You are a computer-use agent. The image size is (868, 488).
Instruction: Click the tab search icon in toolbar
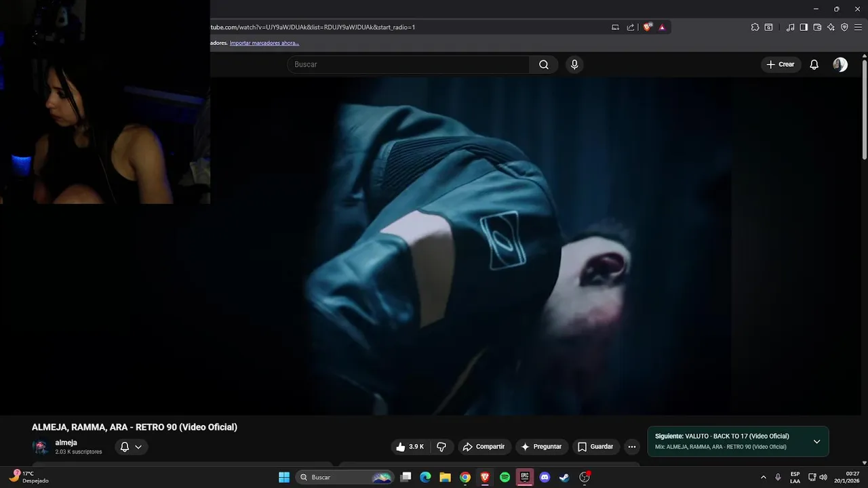768,27
